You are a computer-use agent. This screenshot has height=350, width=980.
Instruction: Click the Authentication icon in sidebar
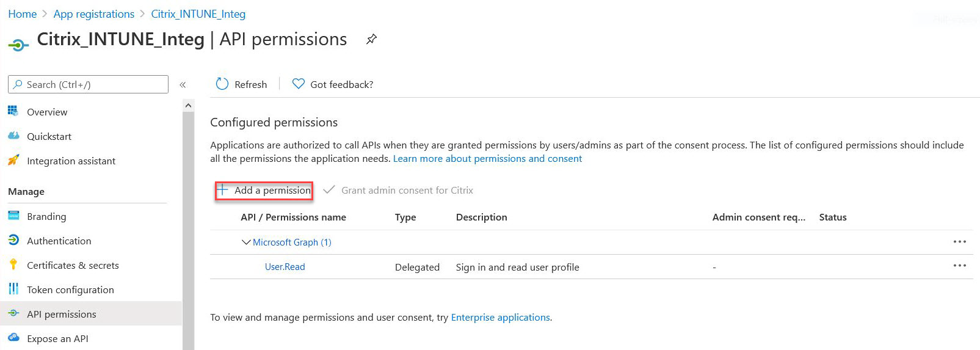13,241
